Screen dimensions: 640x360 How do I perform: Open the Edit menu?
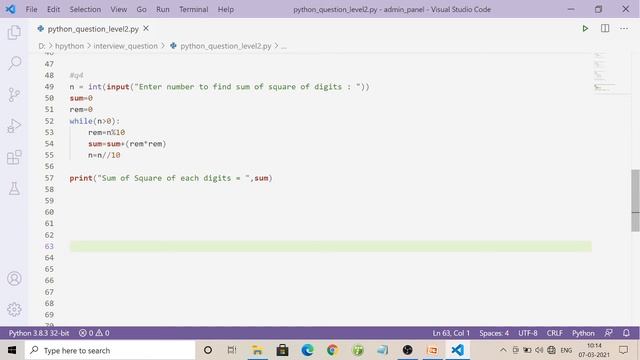pos(53,9)
